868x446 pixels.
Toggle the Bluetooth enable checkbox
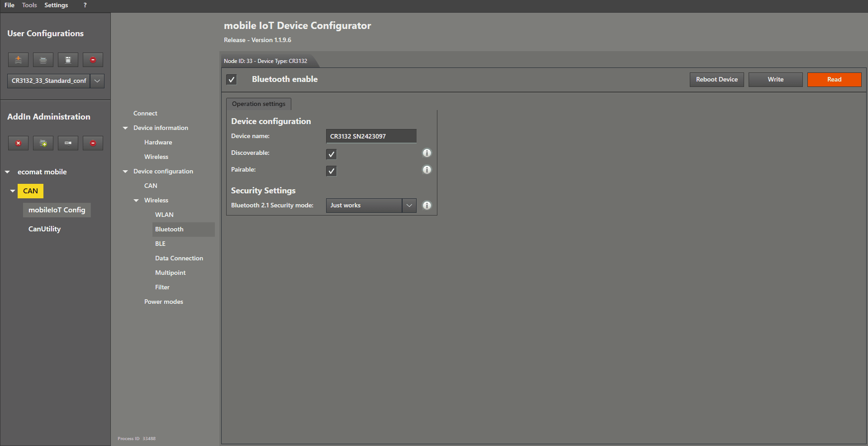pyautogui.click(x=232, y=80)
